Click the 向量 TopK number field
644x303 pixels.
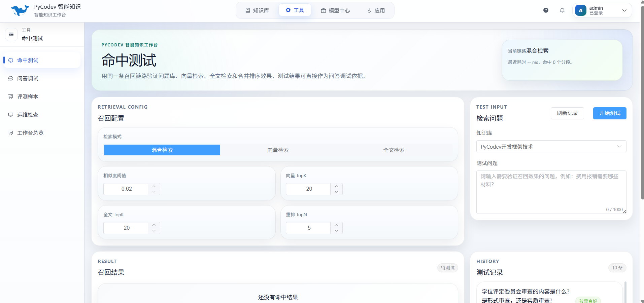tap(308, 189)
